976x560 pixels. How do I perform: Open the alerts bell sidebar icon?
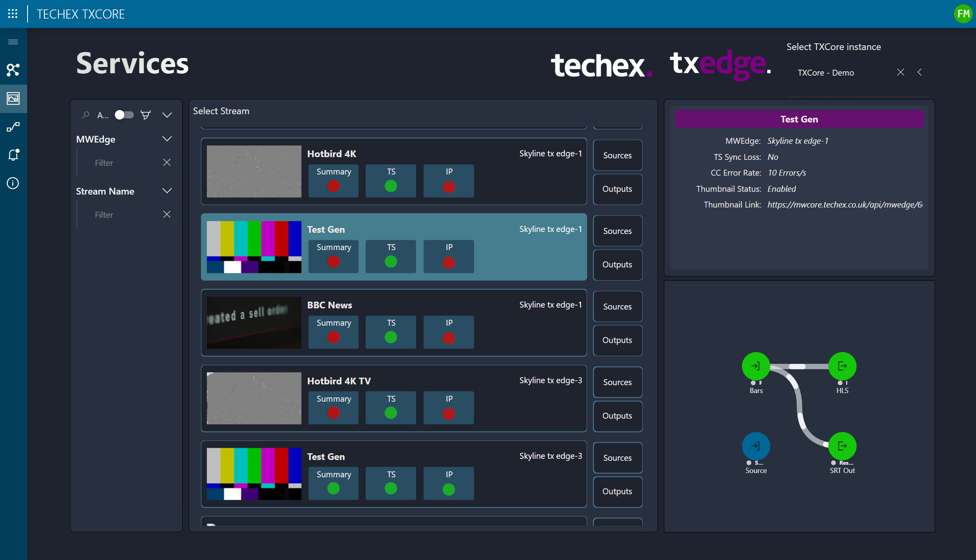13,155
